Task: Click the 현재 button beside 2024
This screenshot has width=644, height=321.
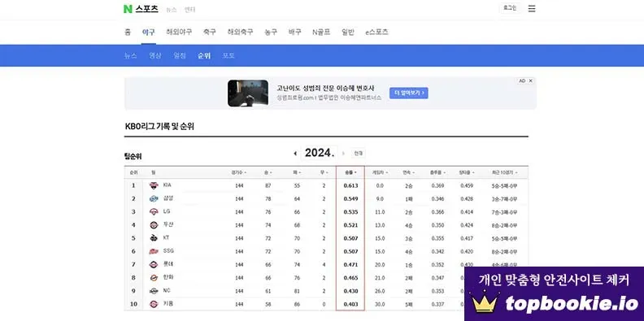Action: [359, 154]
